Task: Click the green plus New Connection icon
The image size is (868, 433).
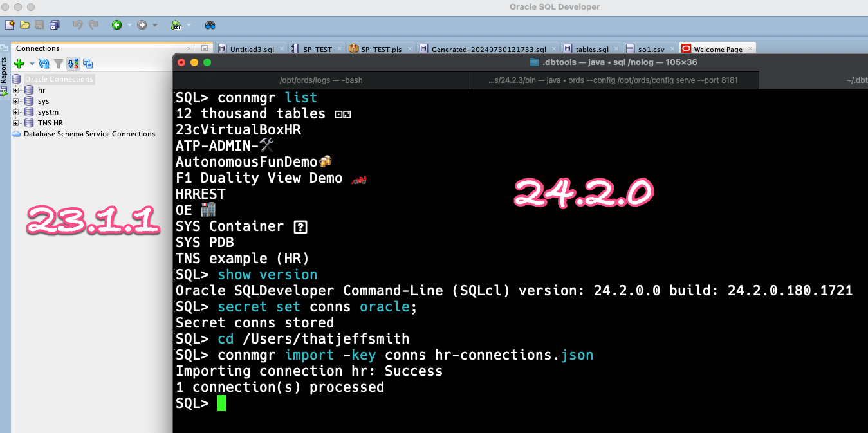Action: pyautogui.click(x=19, y=64)
